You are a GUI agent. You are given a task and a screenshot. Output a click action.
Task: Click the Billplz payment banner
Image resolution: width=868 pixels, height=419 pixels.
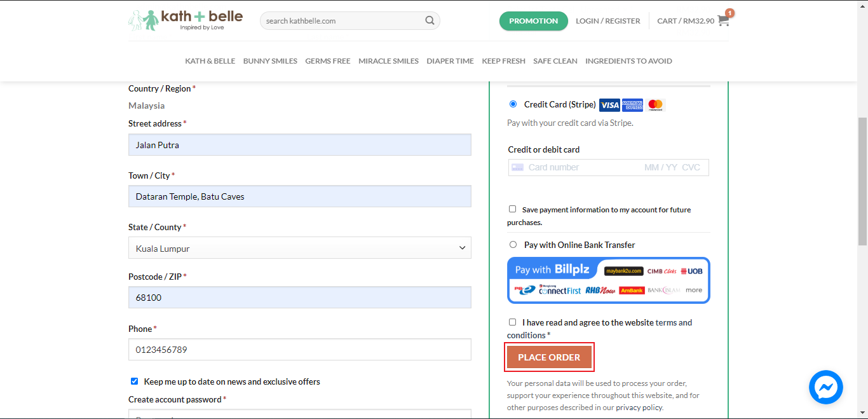pos(608,280)
